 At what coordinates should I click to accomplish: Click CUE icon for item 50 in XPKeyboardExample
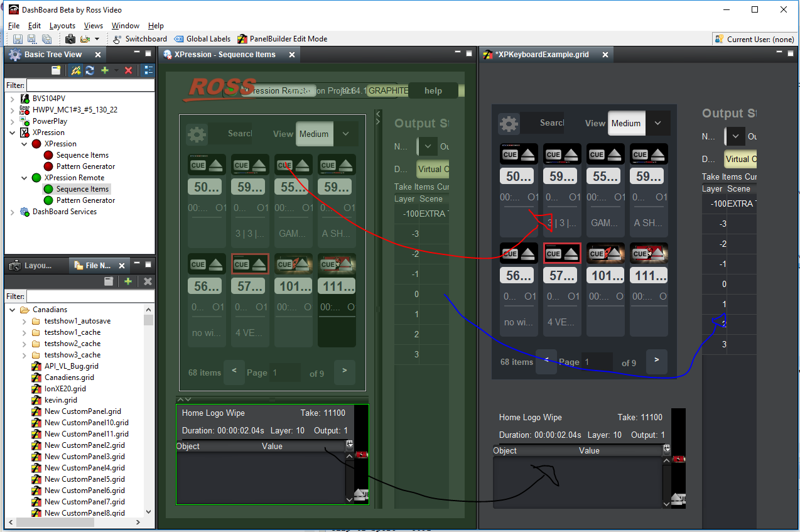509,155
